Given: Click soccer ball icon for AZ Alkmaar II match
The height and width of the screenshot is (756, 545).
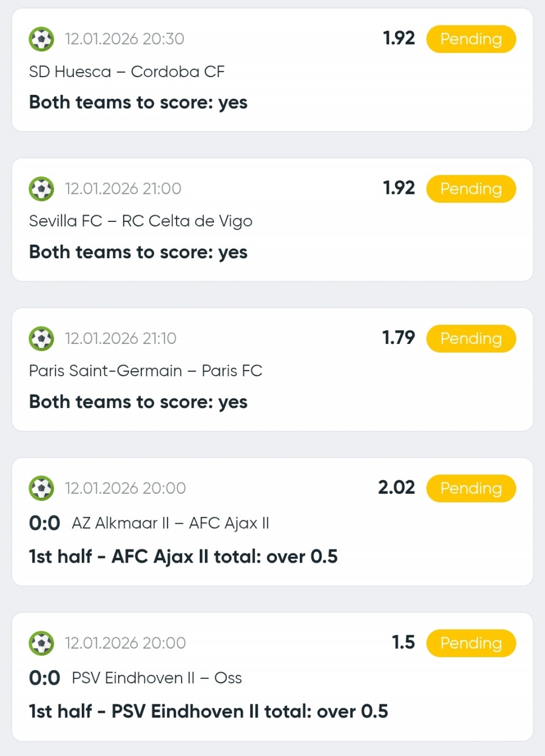Looking at the screenshot, I should (41, 488).
